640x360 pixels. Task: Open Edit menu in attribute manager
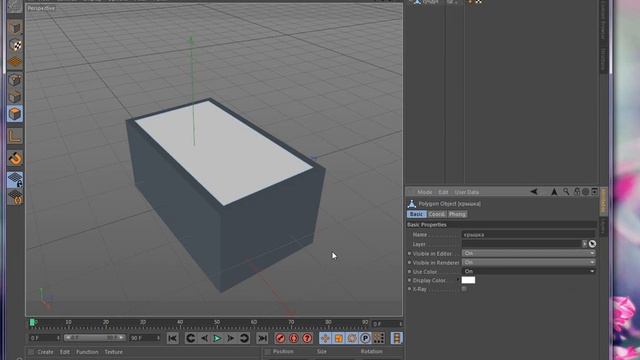[x=443, y=192]
